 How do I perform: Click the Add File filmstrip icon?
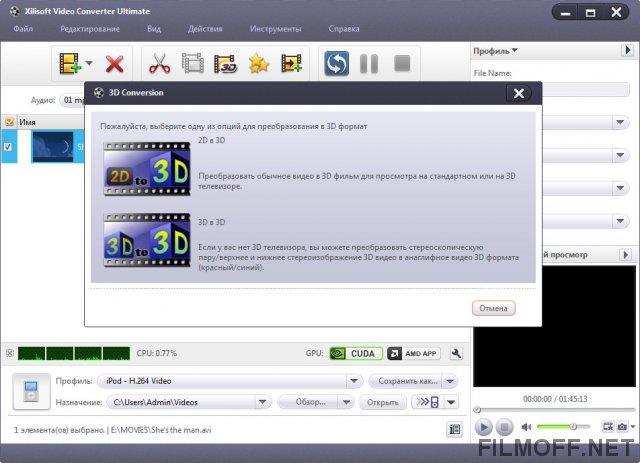point(69,63)
